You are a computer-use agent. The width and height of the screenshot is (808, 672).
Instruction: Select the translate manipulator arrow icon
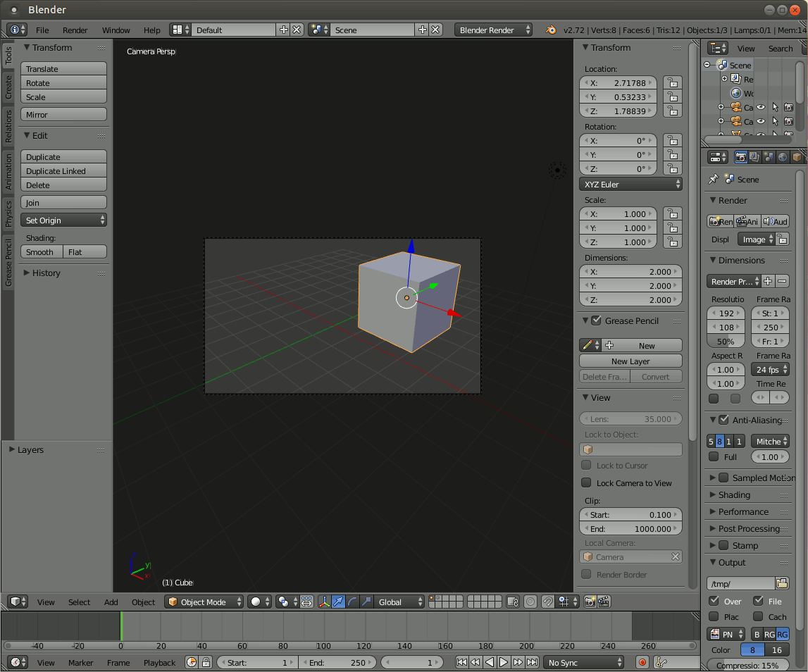pyautogui.click(x=339, y=602)
